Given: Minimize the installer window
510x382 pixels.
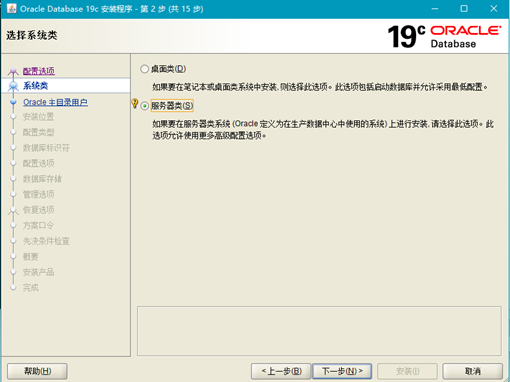Looking at the screenshot, I should click(435, 9).
